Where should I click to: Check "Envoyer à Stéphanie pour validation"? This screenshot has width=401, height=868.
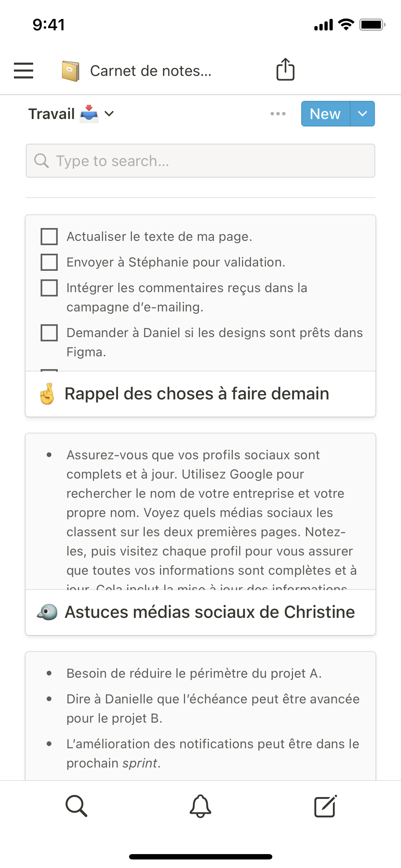tap(49, 262)
